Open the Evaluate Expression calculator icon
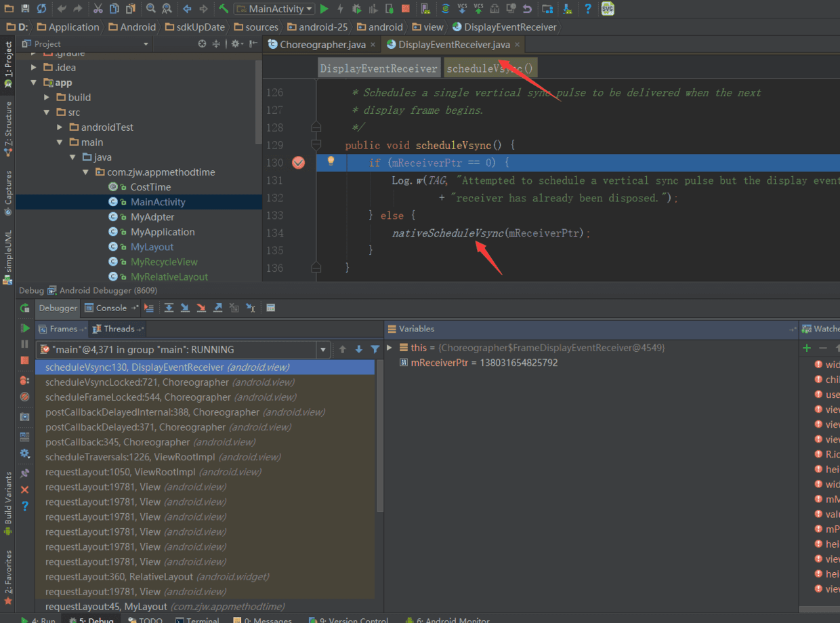The width and height of the screenshot is (840, 623). [270, 308]
